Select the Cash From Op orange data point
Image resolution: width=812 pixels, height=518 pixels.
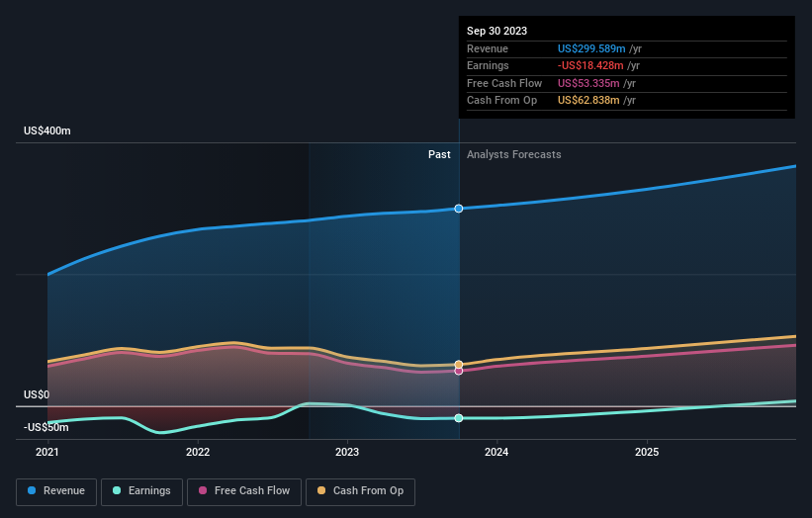459,365
